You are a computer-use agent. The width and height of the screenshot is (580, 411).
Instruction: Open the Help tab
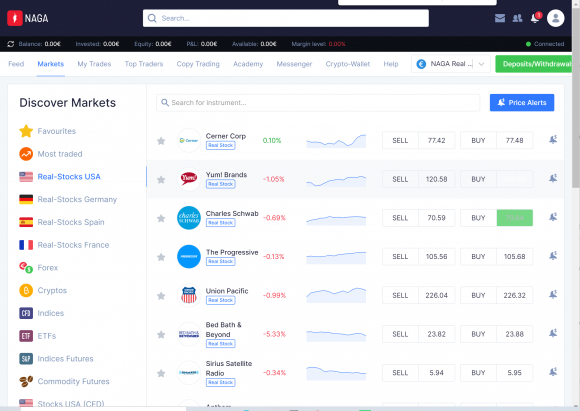tap(391, 64)
